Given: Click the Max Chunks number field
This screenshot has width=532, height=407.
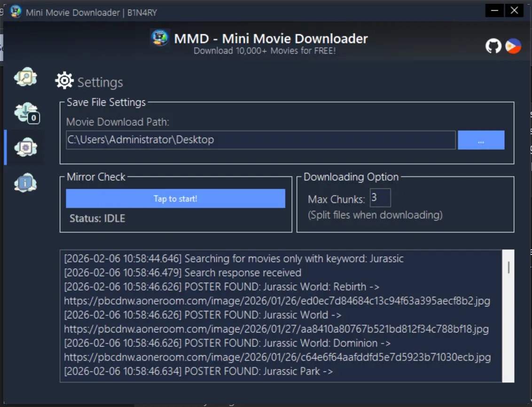Looking at the screenshot, I should (x=380, y=198).
